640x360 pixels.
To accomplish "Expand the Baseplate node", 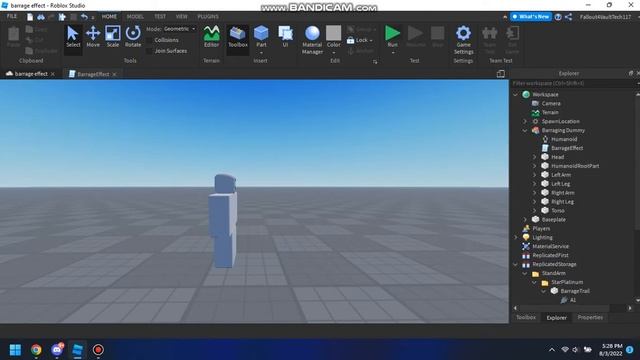I will [525, 220].
